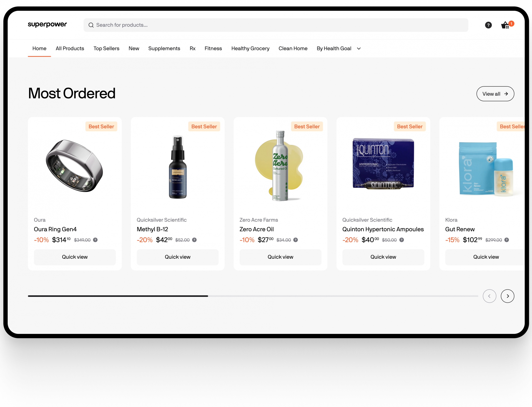Image resolution: width=532 pixels, height=407 pixels.
Task: Expand the By Health Goal dropdown
Action: 339,48
